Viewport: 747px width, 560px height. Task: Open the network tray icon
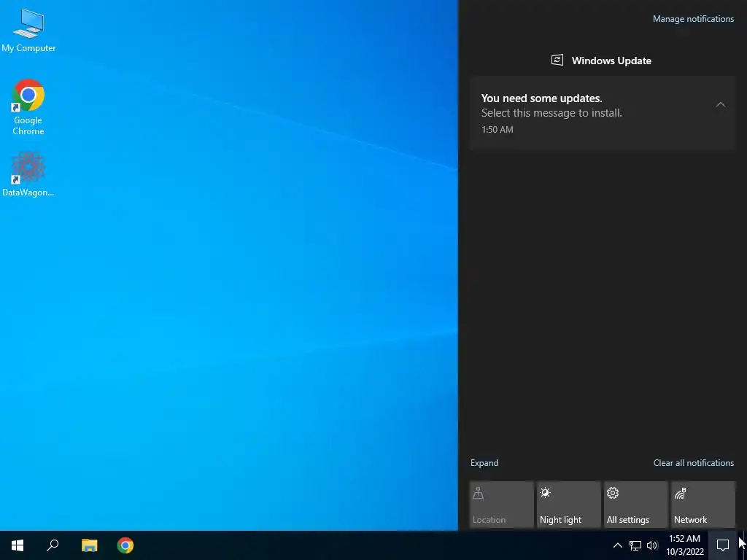635,545
